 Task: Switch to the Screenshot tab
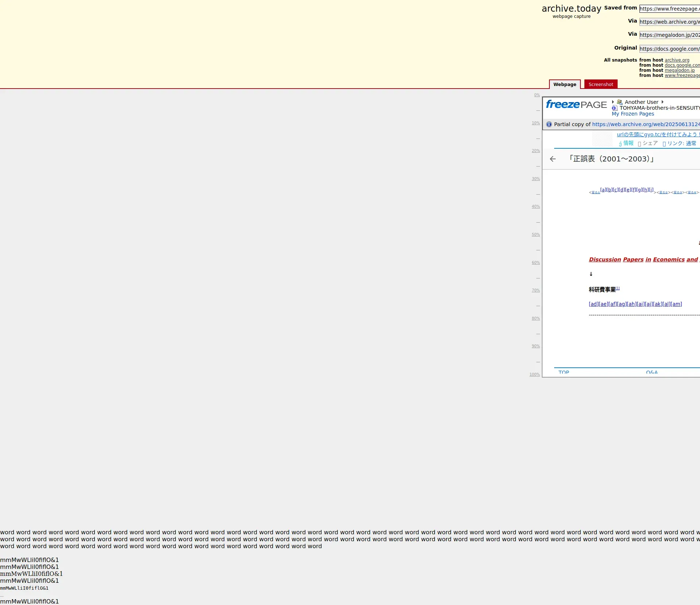point(600,84)
